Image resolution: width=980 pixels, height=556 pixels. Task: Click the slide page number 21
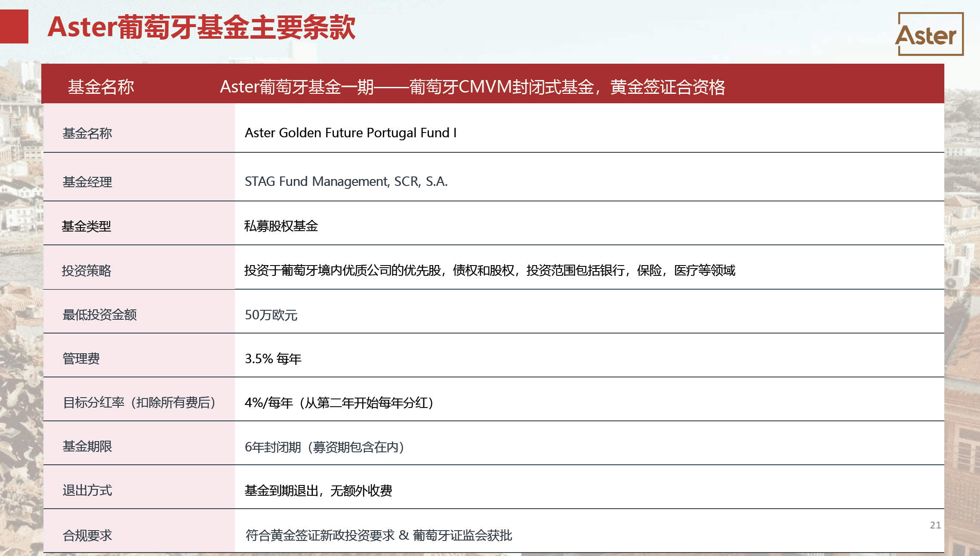point(935,525)
